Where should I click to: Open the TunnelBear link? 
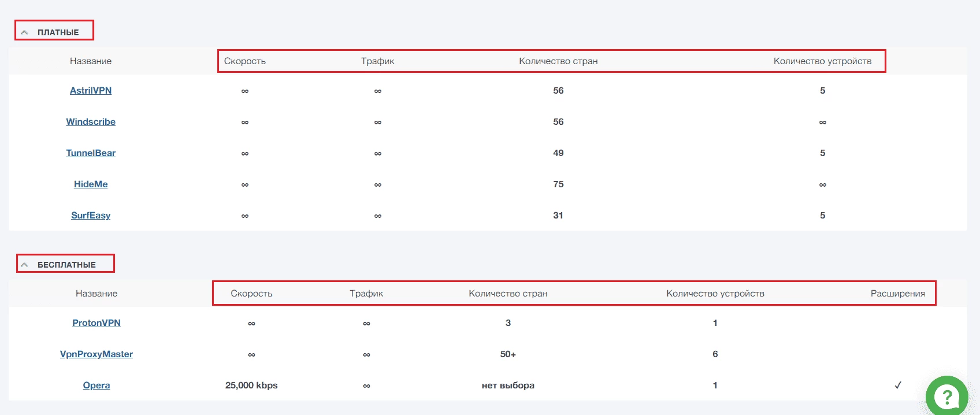91,153
